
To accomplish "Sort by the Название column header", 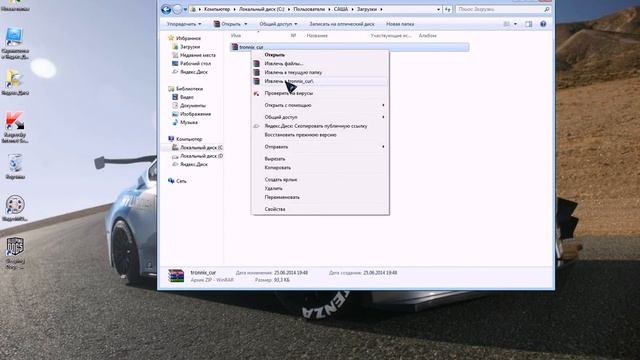I will click(317, 36).
